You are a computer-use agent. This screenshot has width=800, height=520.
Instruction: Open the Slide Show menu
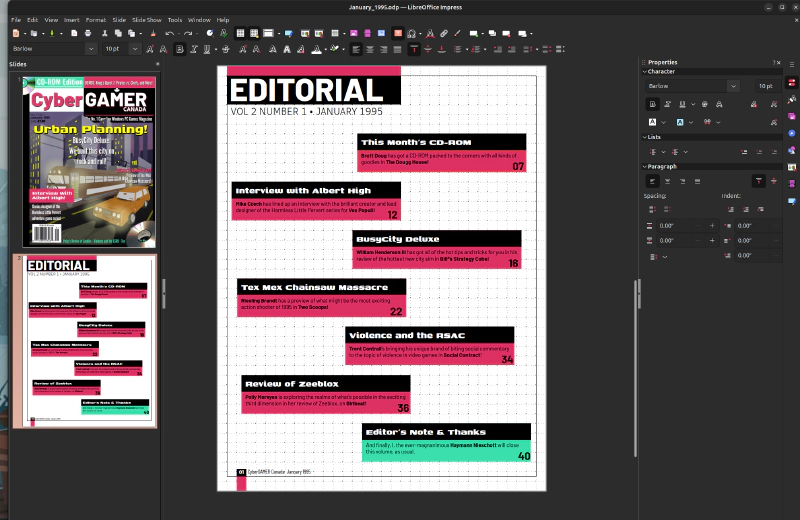[146, 19]
